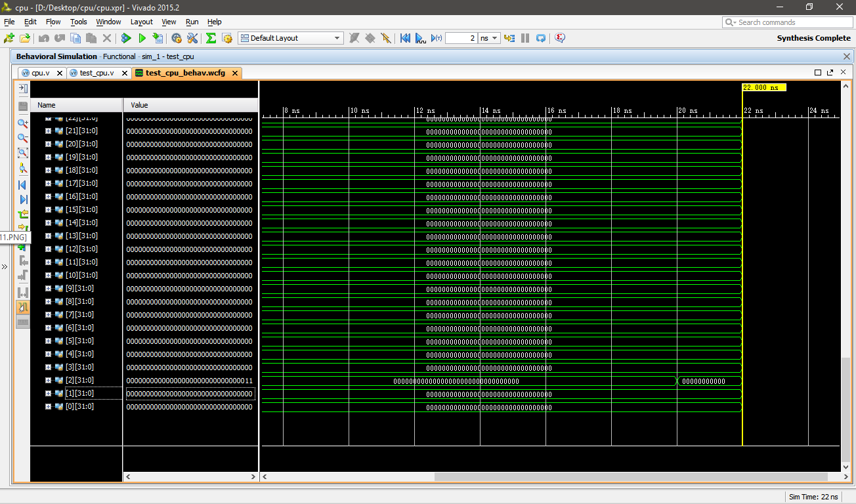
Task: Expand signal [2][31:0] in the tree
Action: [48, 381]
